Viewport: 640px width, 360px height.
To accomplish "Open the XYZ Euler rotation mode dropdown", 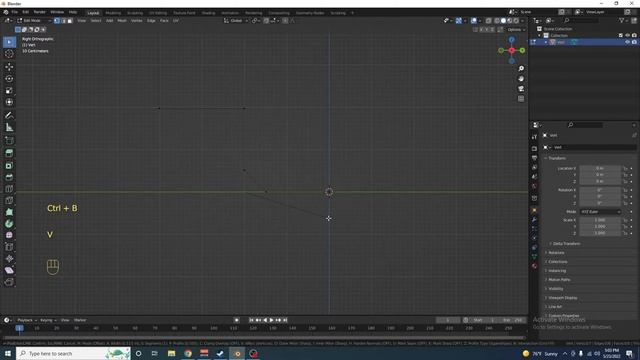I will (x=600, y=212).
